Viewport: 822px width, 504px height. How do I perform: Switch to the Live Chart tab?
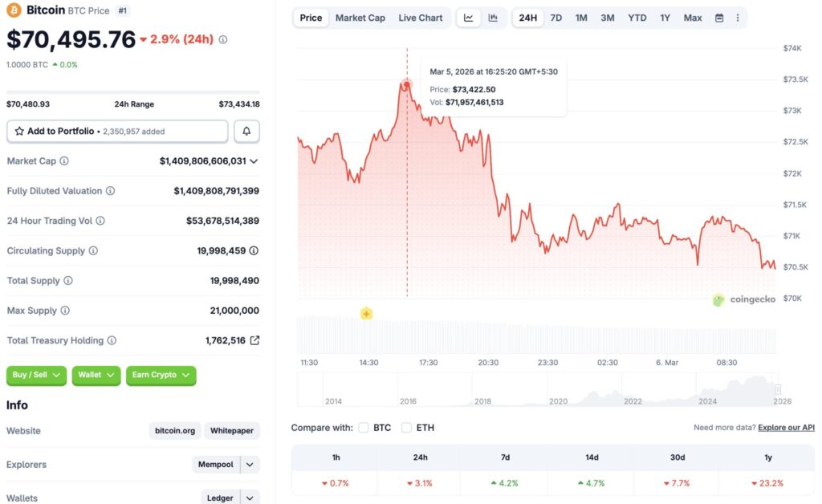coord(420,18)
